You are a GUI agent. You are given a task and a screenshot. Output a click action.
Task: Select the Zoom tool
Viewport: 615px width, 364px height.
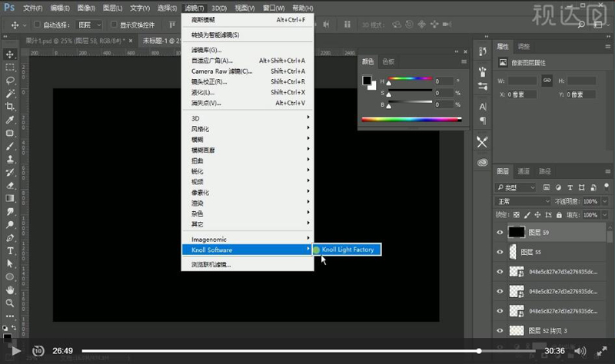point(10,303)
